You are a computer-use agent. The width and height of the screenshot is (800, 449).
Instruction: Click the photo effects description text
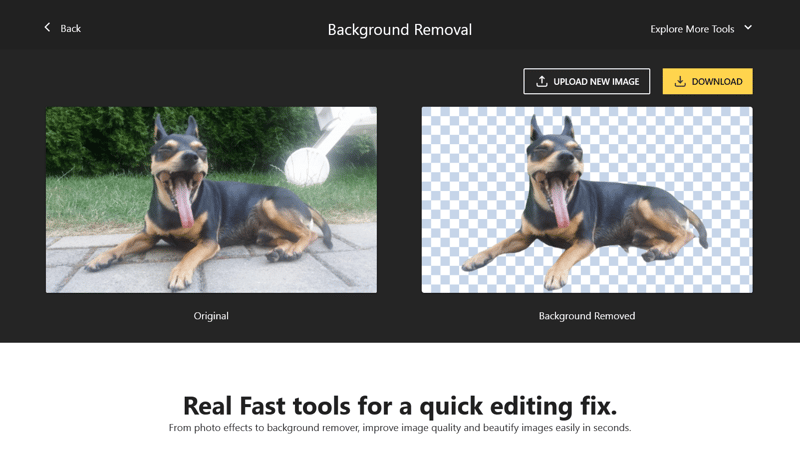[x=400, y=428]
